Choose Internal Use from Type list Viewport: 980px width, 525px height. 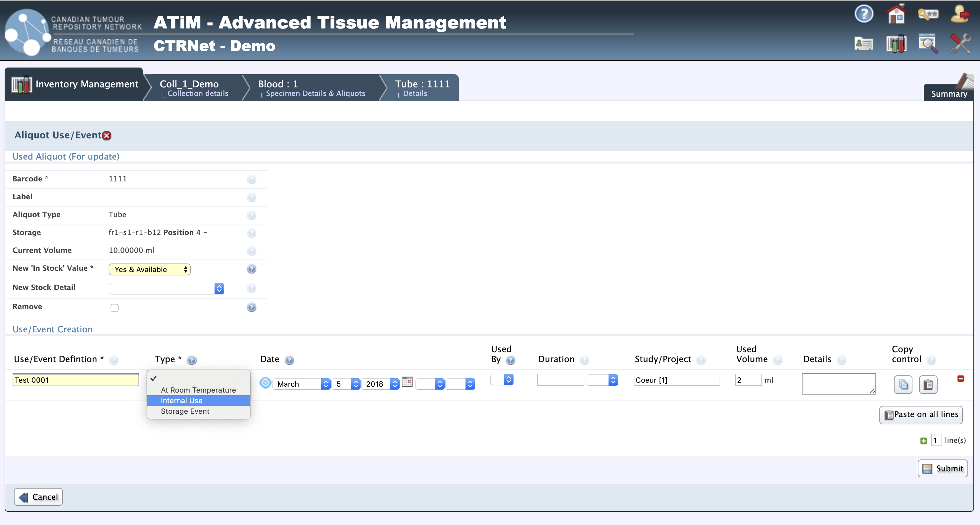(181, 401)
